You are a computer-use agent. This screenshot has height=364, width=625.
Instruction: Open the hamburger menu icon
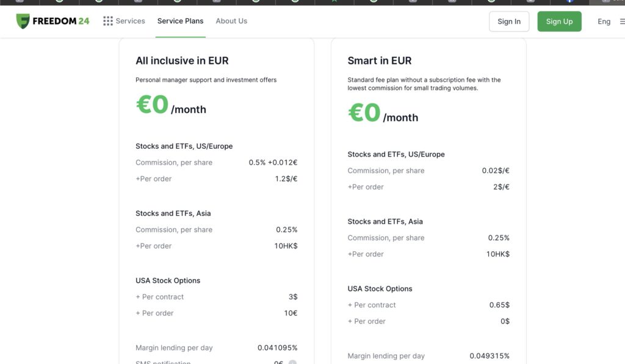pos(622,21)
